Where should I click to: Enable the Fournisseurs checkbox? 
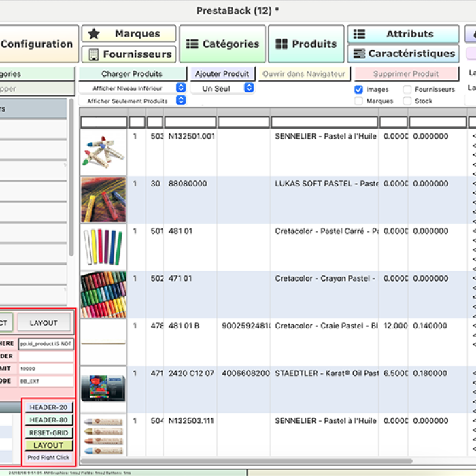407,89
